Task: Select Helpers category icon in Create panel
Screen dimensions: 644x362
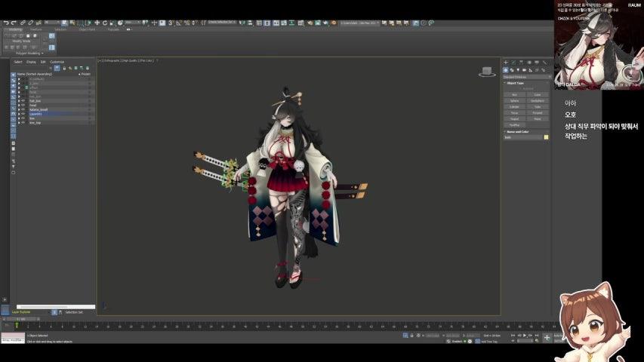Action: click(531, 70)
